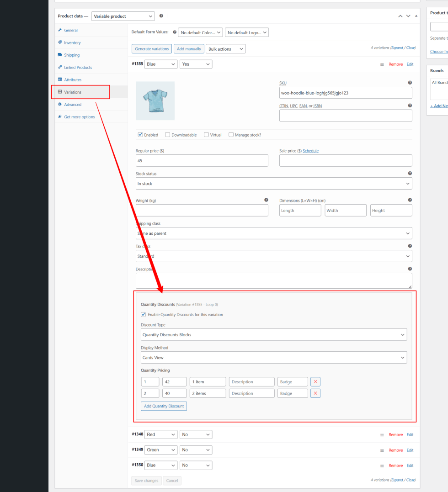448x492 pixels.
Task: Uncheck Enable Quantity Discounts for this variation
Action: click(144, 315)
